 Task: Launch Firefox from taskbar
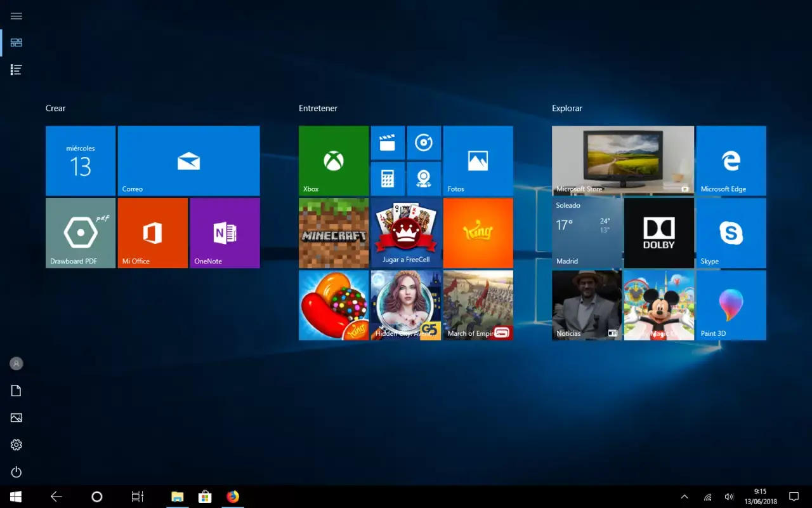pos(233,497)
